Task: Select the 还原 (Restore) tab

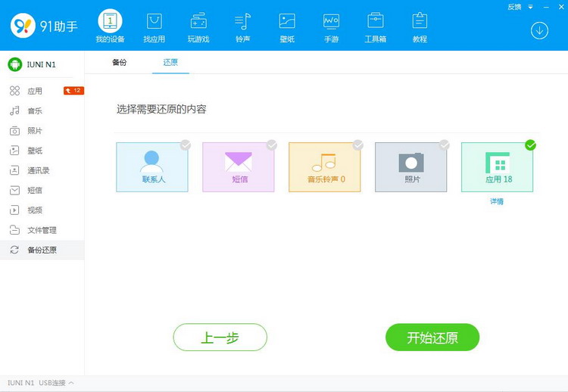Action: pos(170,62)
